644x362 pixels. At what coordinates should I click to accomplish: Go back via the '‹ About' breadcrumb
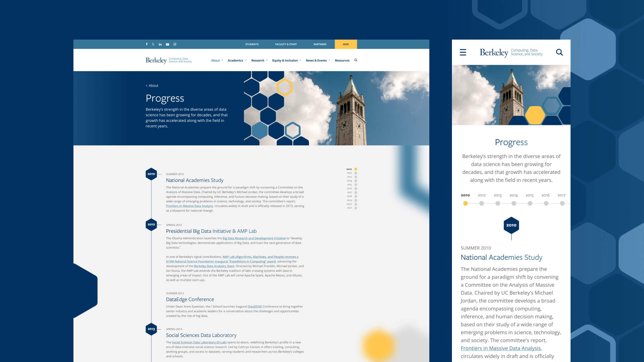pyautogui.click(x=152, y=85)
